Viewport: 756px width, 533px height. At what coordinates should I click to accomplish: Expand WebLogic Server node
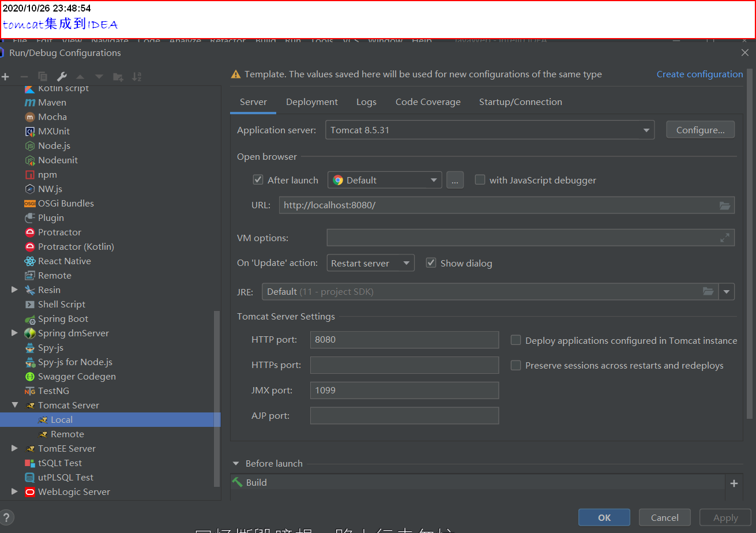point(14,491)
